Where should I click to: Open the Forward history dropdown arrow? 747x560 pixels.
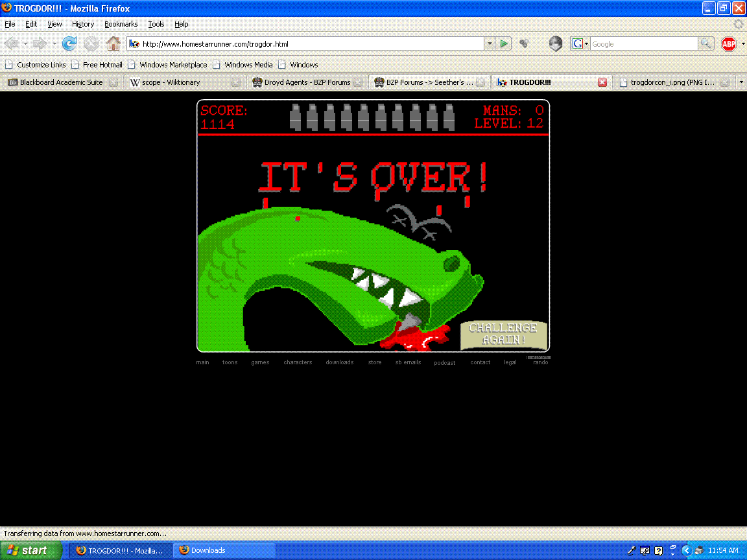(x=54, y=44)
